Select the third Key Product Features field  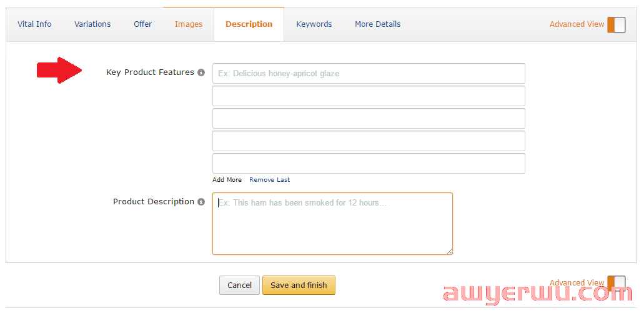pyautogui.click(x=369, y=119)
